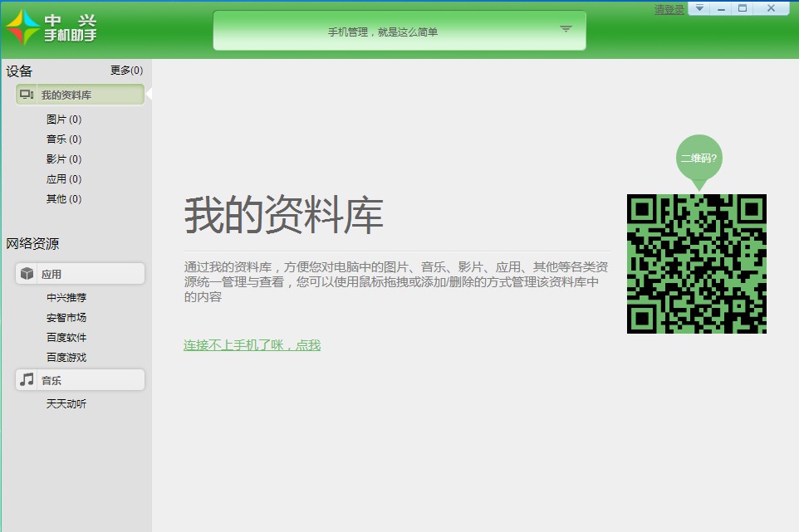Click the large 我的资料库 heading
Image resolution: width=799 pixels, height=532 pixels.
(x=283, y=215)
